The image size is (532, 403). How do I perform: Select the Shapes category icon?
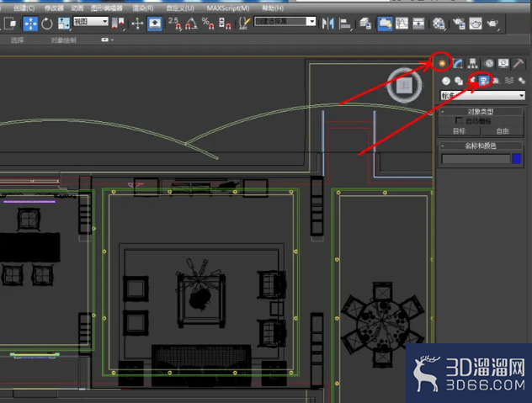pyautogui.click(x=459, y=81)
